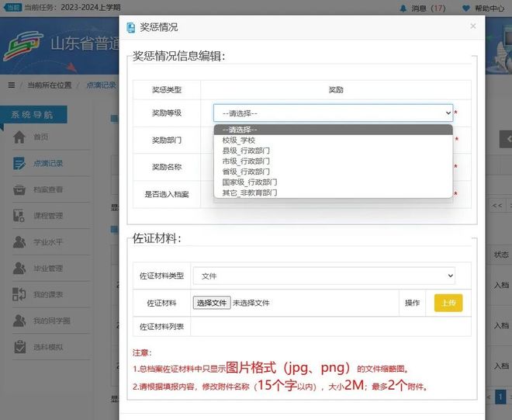Click the 我的同学圈 sidebar icon

click(19, 321)
